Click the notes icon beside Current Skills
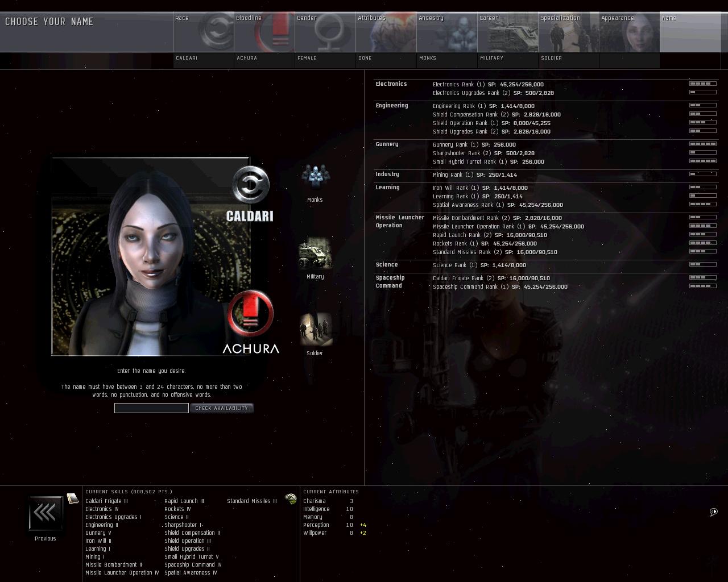 (x=72, y=498)
